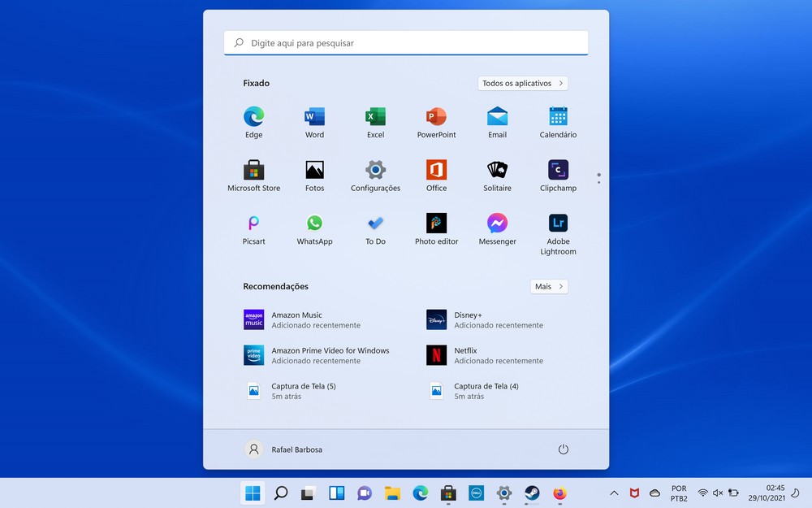
Task: Show hidden system tray icons chevron
Action: pyautogui.click(x=614, y=493)
